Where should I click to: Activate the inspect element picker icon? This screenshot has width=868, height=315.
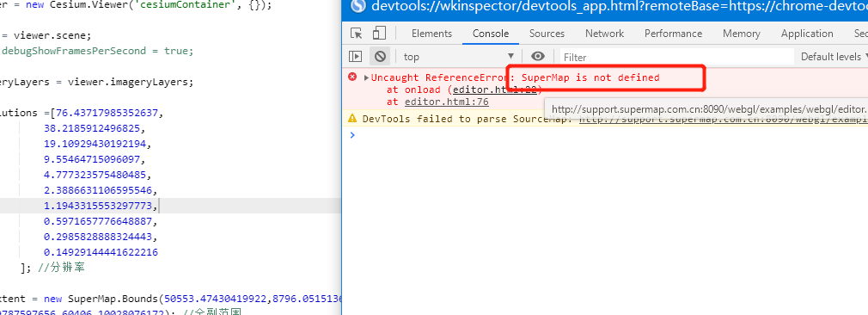[357, 34]
